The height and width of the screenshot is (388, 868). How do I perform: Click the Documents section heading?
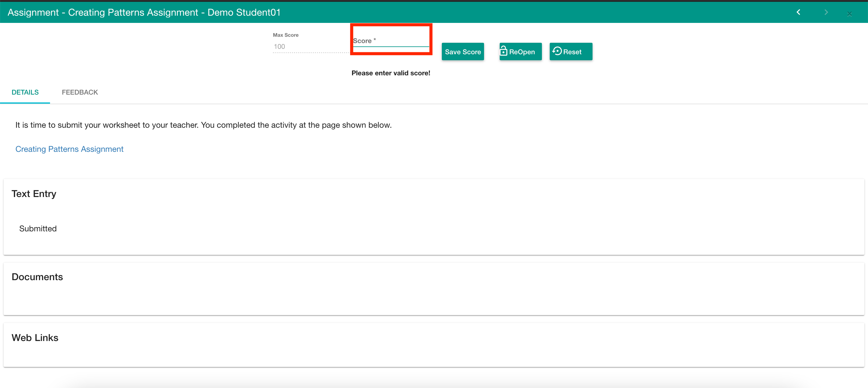(37, 277)
